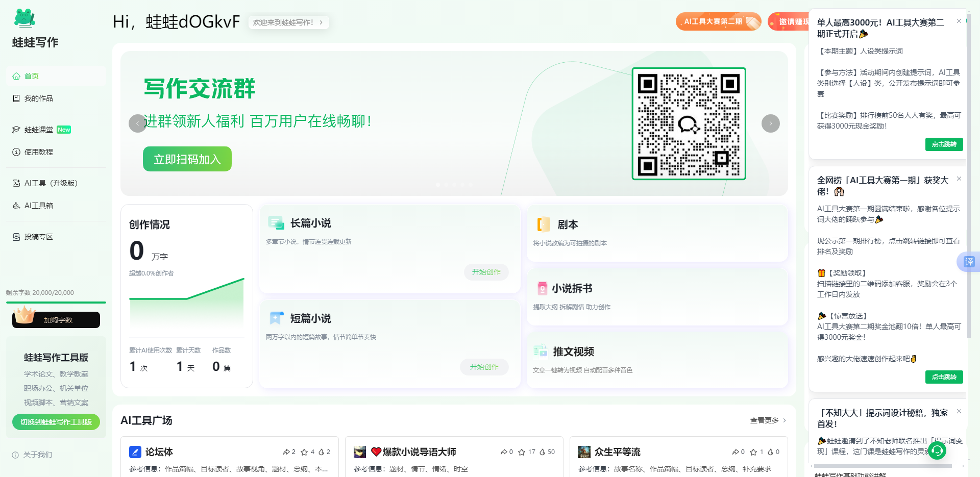Open 我的作品 in the sidebar

point(39,98)
